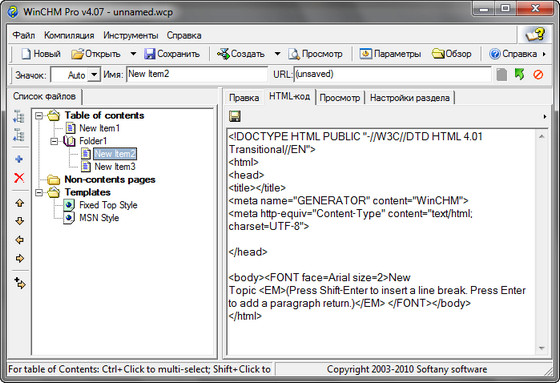This screenshot has height=383, width=560.
Task: Click the green arrow icon beside URL field
Action: (x=520, y=74)
